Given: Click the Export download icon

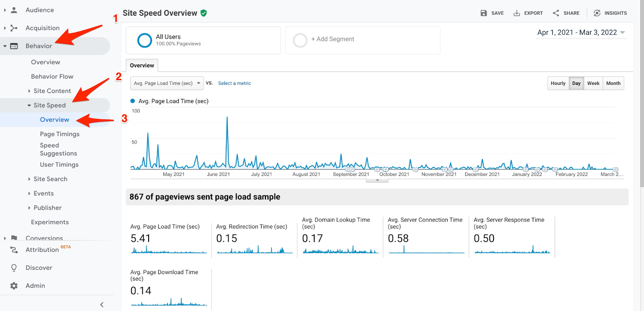Looking at the screenshot, I should (517, 13).
